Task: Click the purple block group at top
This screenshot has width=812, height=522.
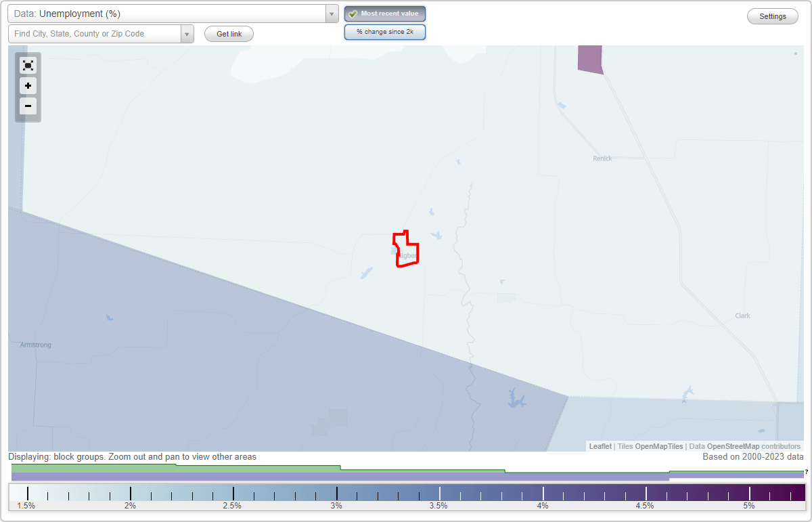Action: point(589,59)
